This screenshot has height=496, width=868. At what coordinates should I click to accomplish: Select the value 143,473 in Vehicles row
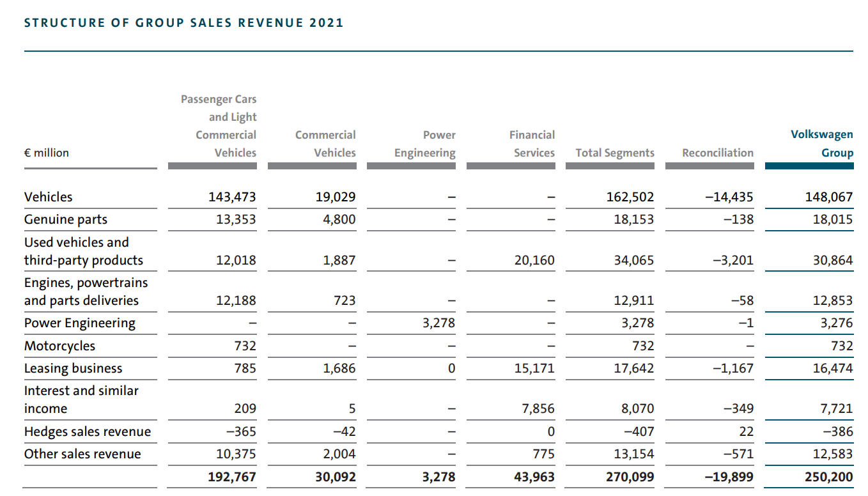[x=232, y=197]
